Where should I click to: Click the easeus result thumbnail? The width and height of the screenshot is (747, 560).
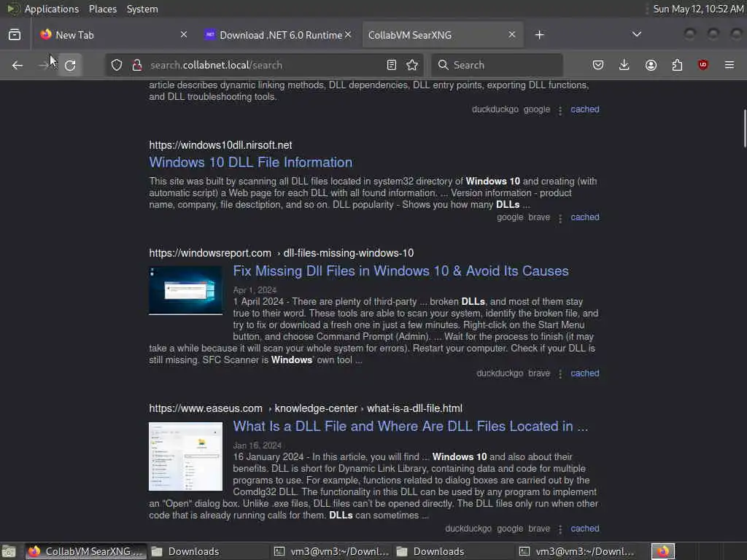click(186, 456)
